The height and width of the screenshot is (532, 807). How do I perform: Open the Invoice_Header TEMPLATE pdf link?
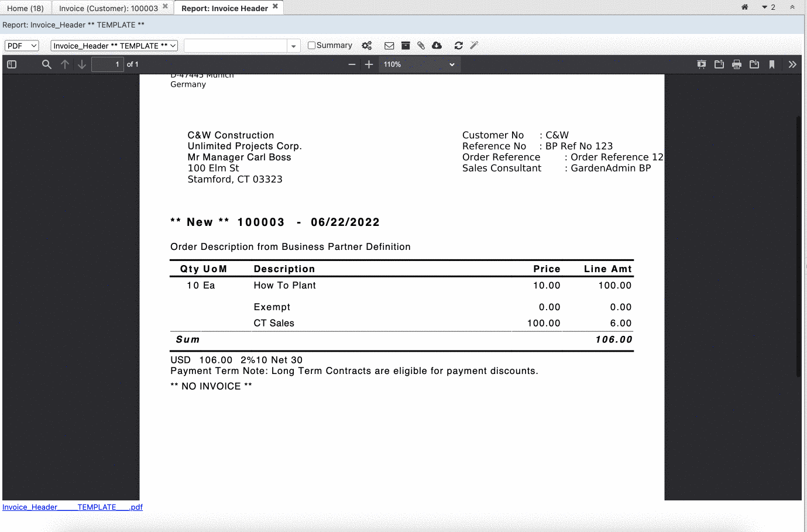coord(71,507)
